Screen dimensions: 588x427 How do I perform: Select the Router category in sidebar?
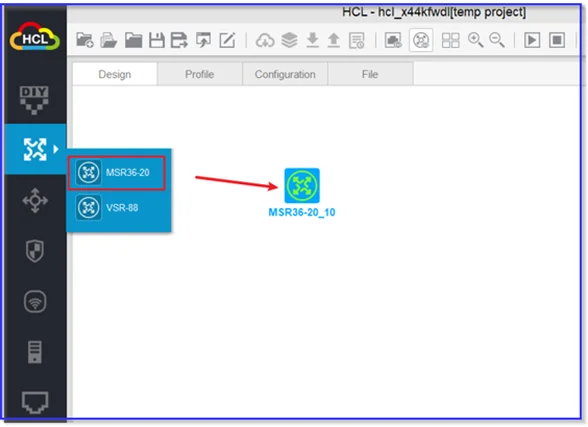[x=35, y=149]
